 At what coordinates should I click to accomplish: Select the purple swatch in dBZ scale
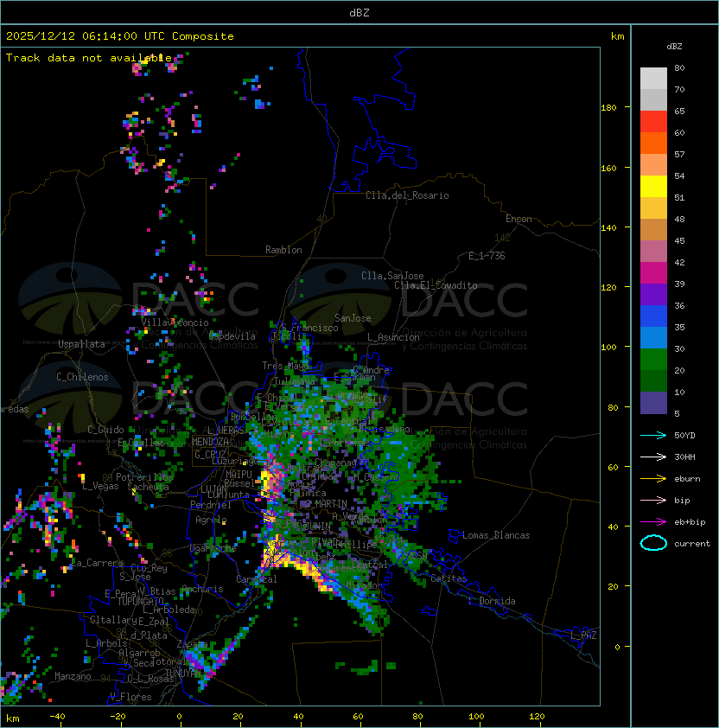653,294
